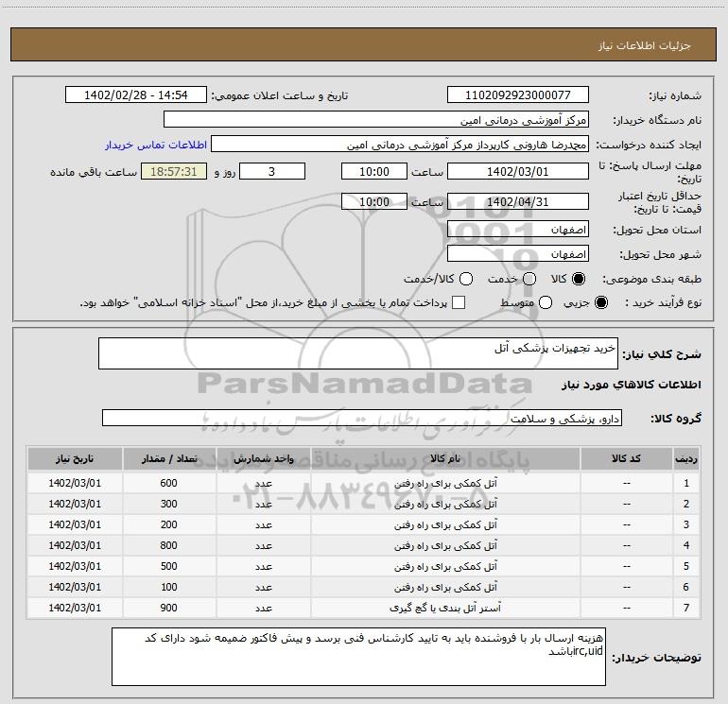Click the unit عدد cell in row 5
This screenshot has width=728, height=704.
click(263, 567)
